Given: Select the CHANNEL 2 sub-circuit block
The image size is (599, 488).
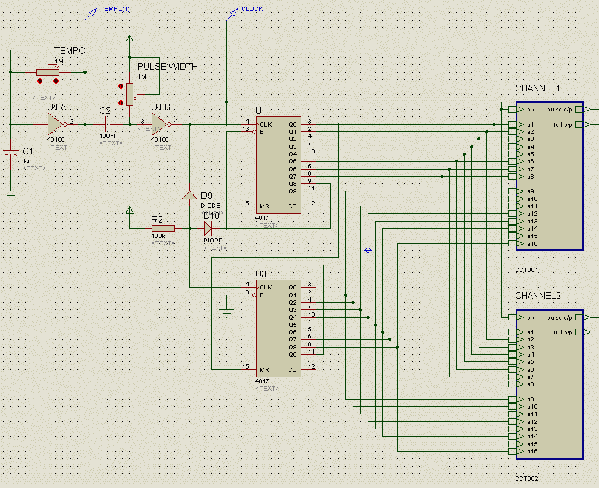Looking at the screenshot, I should pyautogui.click(x=550, y=384).
